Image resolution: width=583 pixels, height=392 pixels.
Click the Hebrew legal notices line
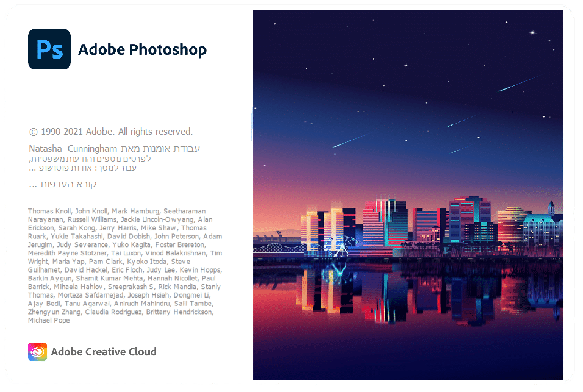(x=90, y=159)
